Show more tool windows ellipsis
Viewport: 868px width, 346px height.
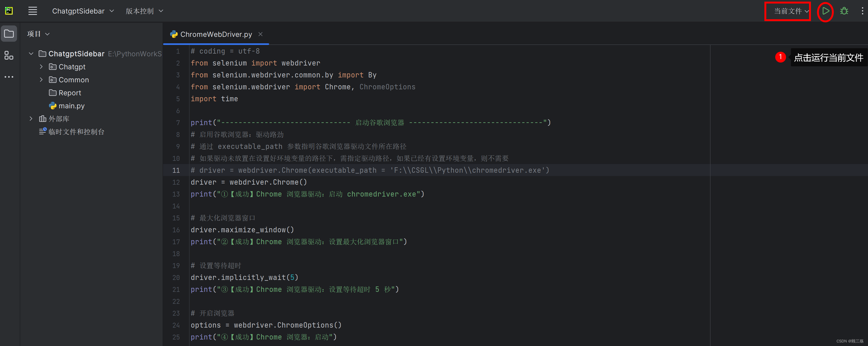9,77
